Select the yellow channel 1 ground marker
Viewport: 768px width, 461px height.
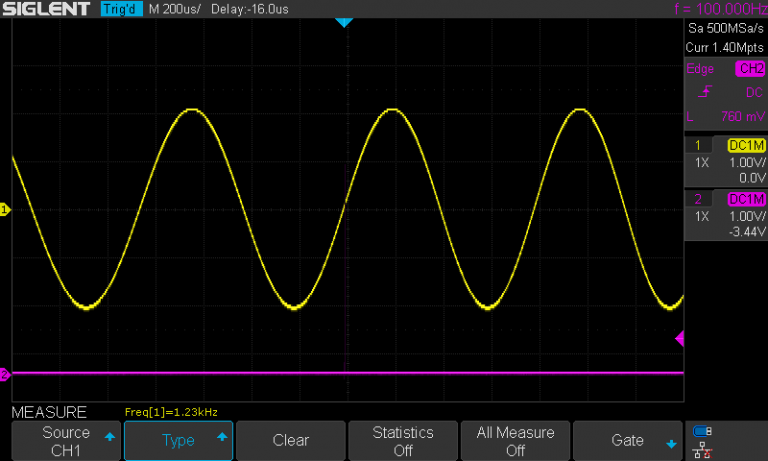tap(5, 210)
